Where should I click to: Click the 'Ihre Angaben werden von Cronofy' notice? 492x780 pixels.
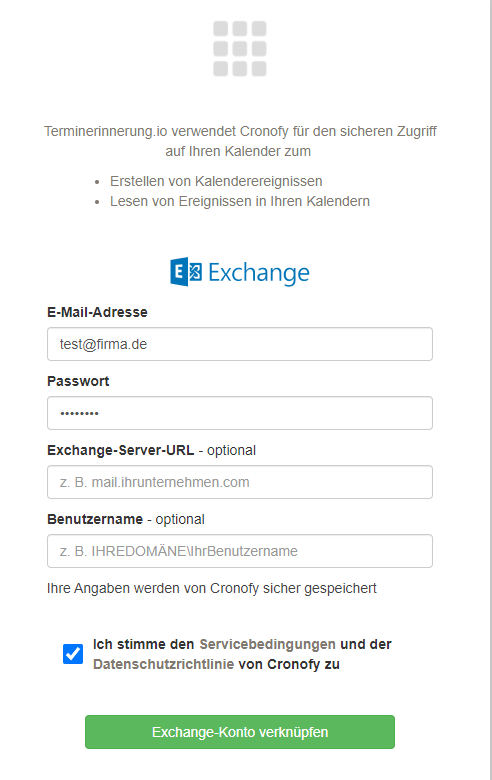click(x=212, y=588)
